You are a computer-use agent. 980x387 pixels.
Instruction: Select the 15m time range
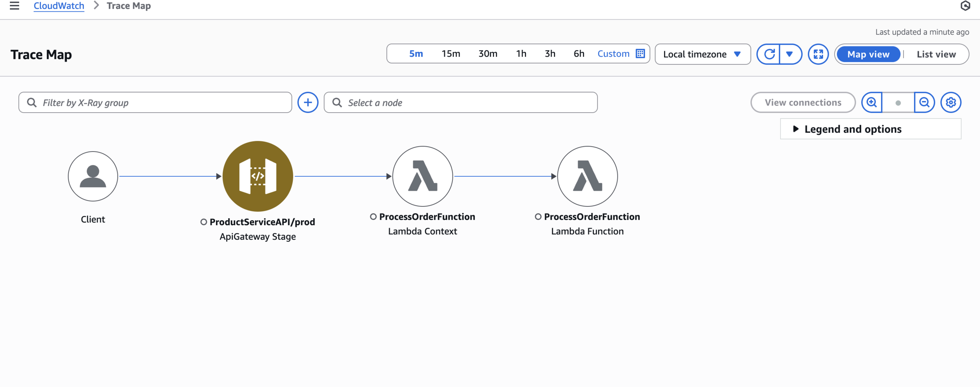pos(451,54)
